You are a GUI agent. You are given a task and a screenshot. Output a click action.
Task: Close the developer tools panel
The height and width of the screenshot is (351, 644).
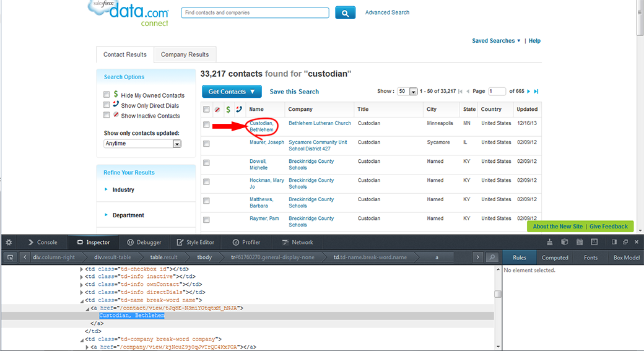coord(637,242)
